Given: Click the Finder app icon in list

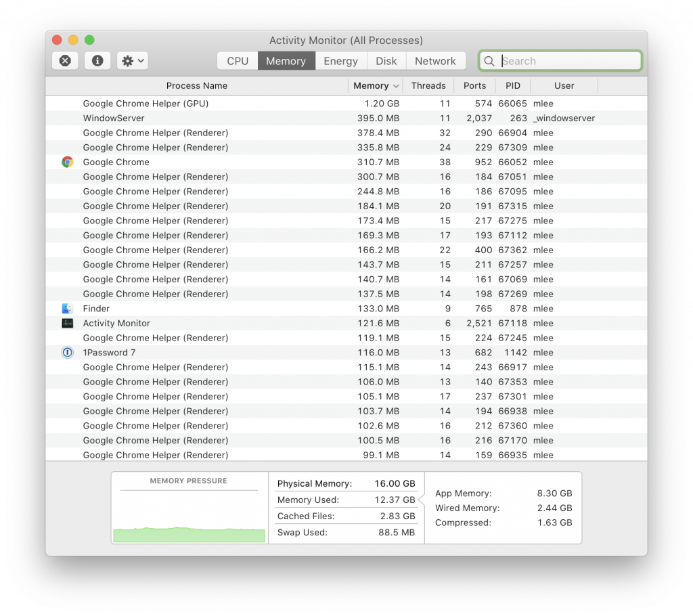Looking at the screenshot, I should click(x=67, y=309).
